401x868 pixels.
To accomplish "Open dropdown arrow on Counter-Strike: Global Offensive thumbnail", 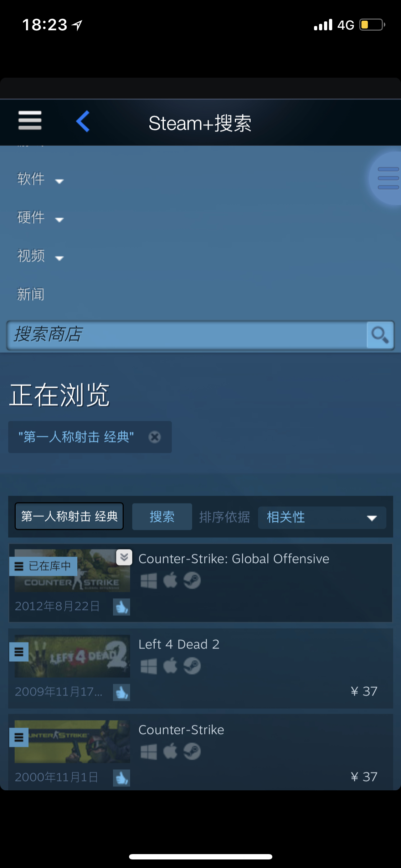I will (124, 557).
